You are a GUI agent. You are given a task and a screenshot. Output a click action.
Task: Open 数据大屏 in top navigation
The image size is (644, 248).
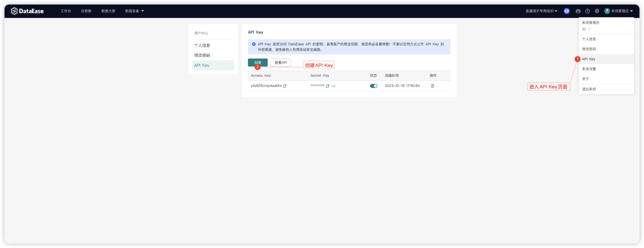click(x=108, y=11)
